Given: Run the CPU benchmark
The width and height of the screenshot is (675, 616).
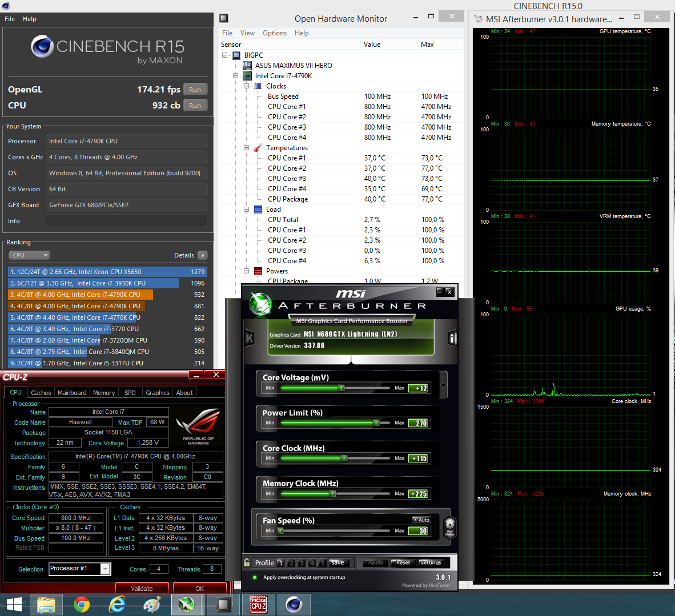Looking at the screenshot, I should [x=195, y=106].
